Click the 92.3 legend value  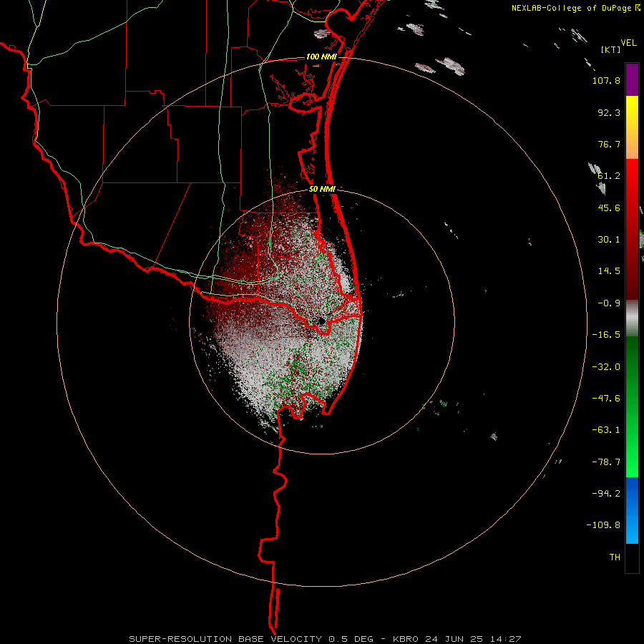click(609, 112)
